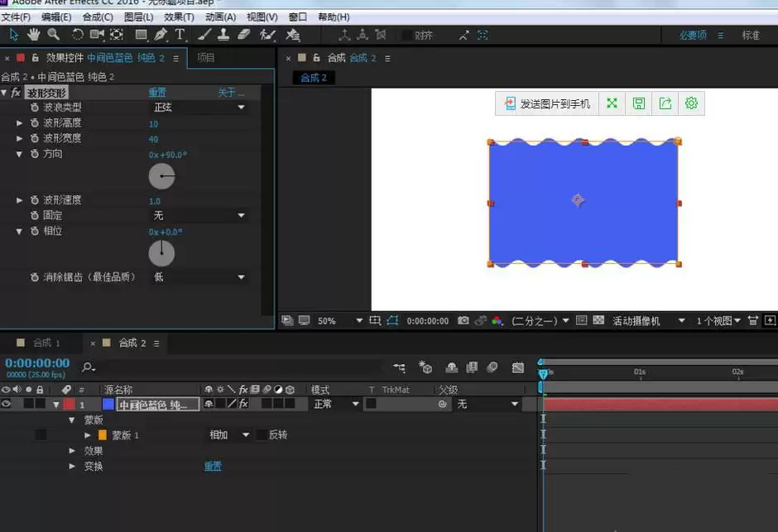Open the 动画(A) menu
This screenshot has height=532, width=778.
click(220, 17)
